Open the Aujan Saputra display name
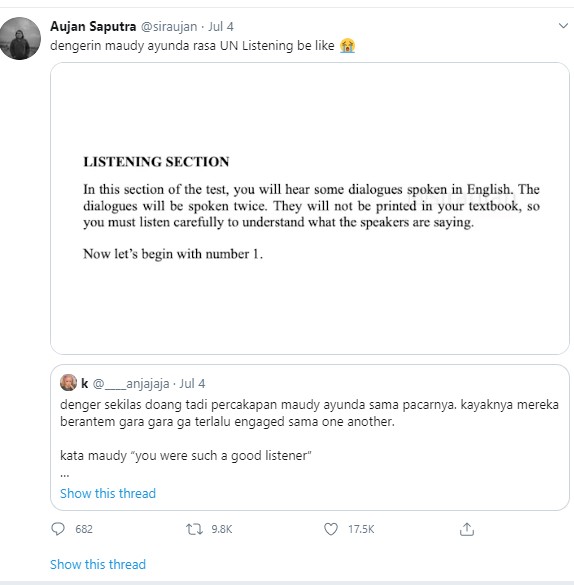 pos(93,26)
